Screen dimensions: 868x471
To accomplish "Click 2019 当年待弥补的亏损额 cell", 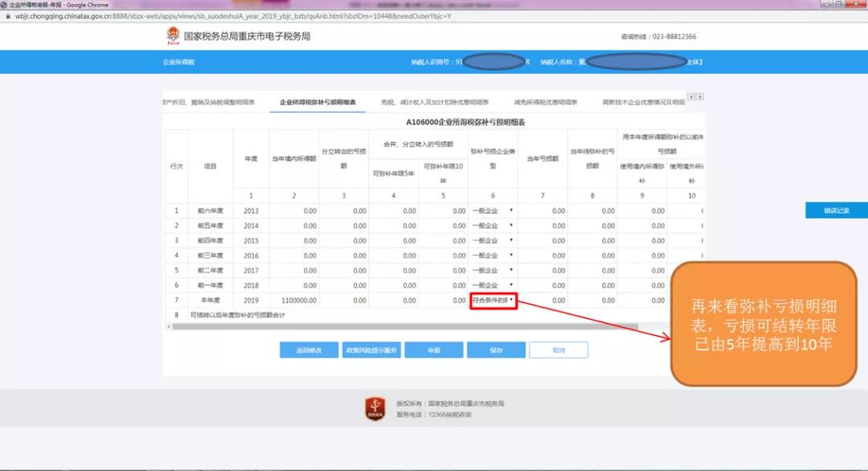I will click(592, 301).
